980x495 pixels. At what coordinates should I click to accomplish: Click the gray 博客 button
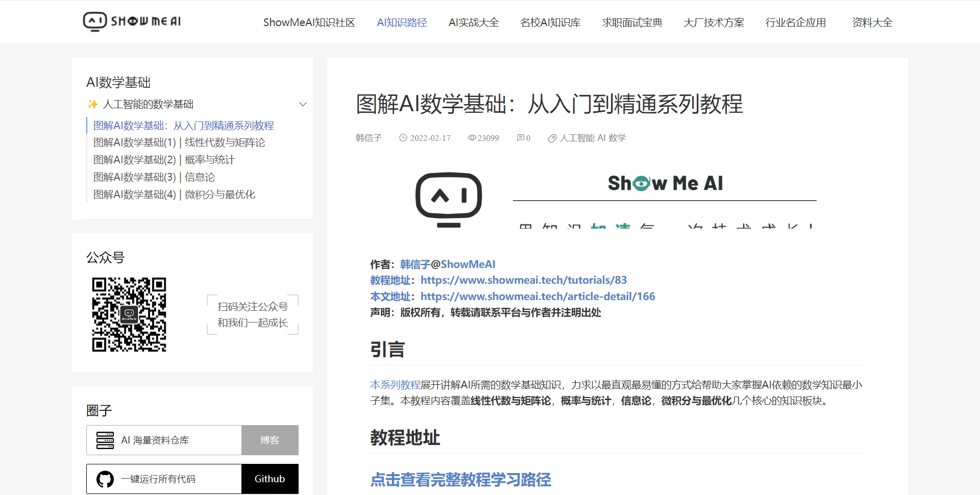[269, 440]
